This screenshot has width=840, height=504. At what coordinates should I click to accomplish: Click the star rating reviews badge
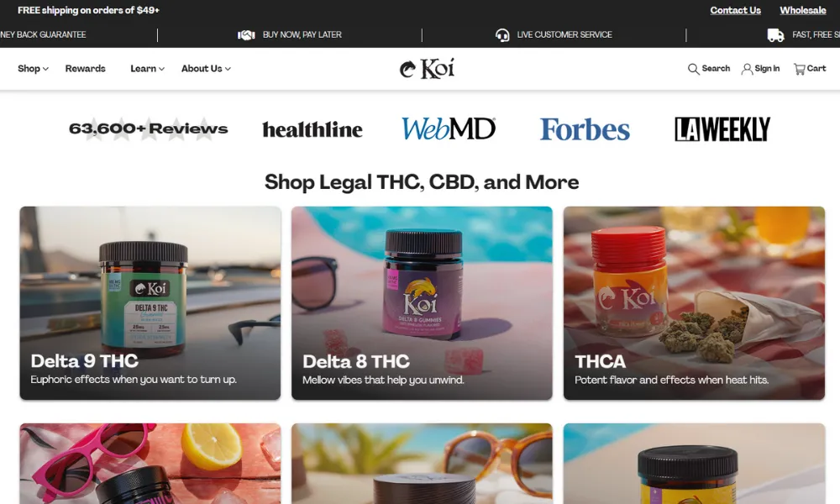click(149, 129)
